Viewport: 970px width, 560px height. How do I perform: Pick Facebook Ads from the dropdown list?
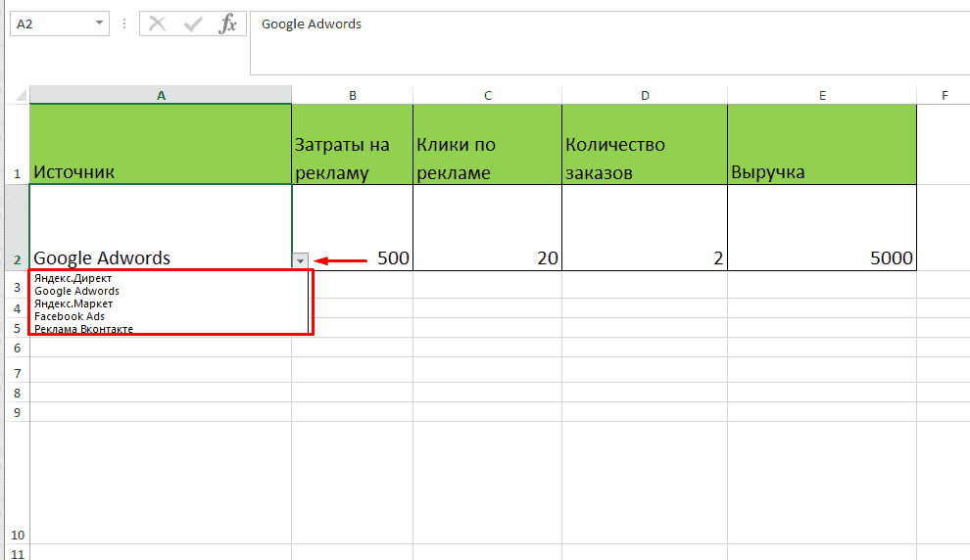[70, 316]
